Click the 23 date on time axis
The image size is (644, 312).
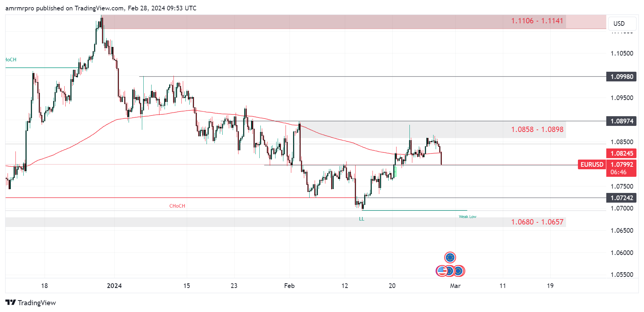[234, 286]
